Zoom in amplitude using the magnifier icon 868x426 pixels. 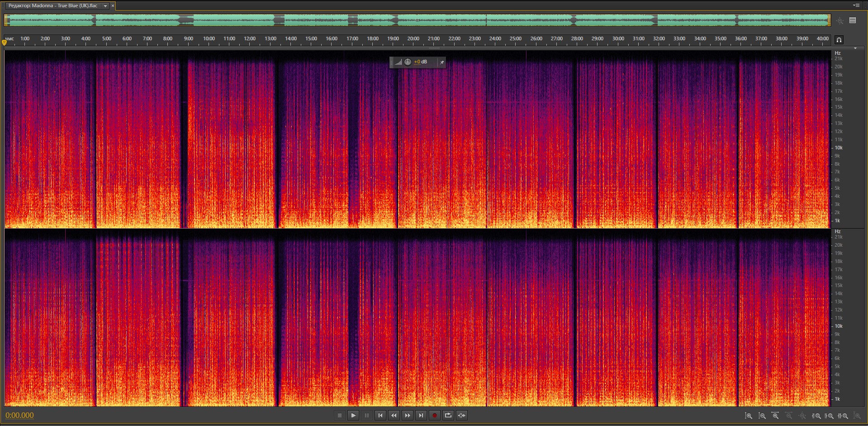point(749,416)
